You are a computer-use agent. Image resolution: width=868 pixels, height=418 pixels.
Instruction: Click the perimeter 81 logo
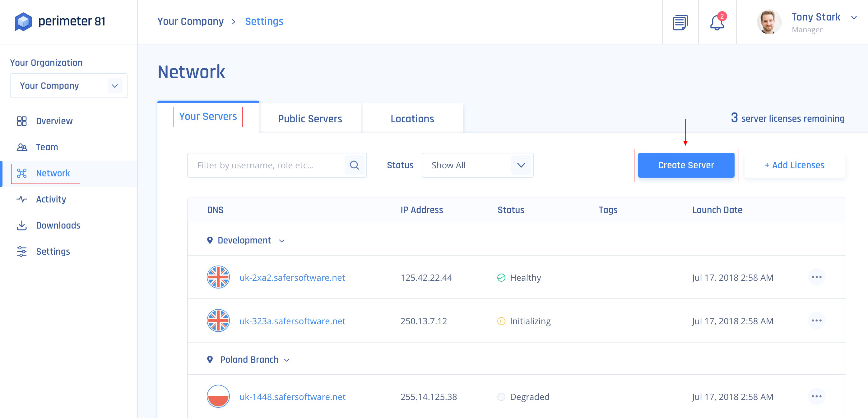point(60,21)
